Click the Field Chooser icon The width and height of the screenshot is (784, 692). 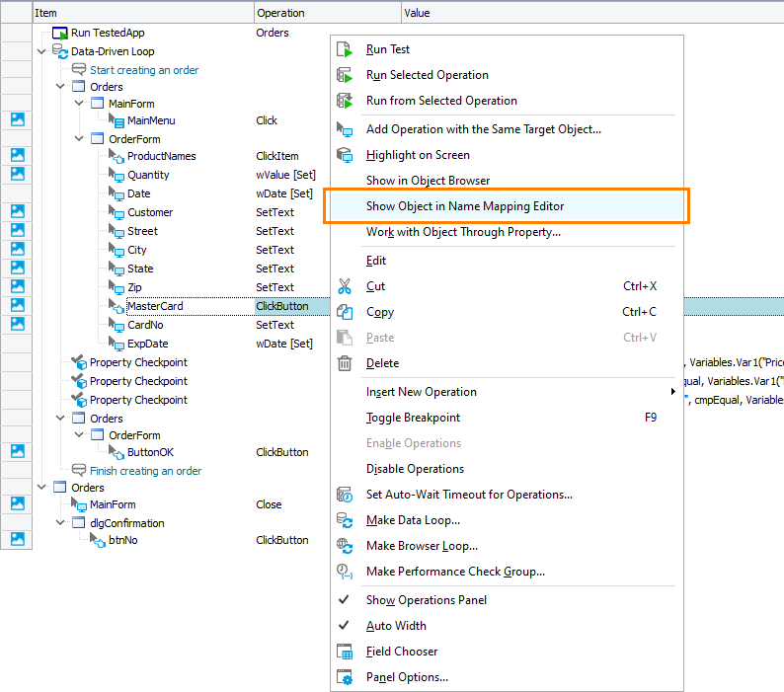[x=345, y=652]
